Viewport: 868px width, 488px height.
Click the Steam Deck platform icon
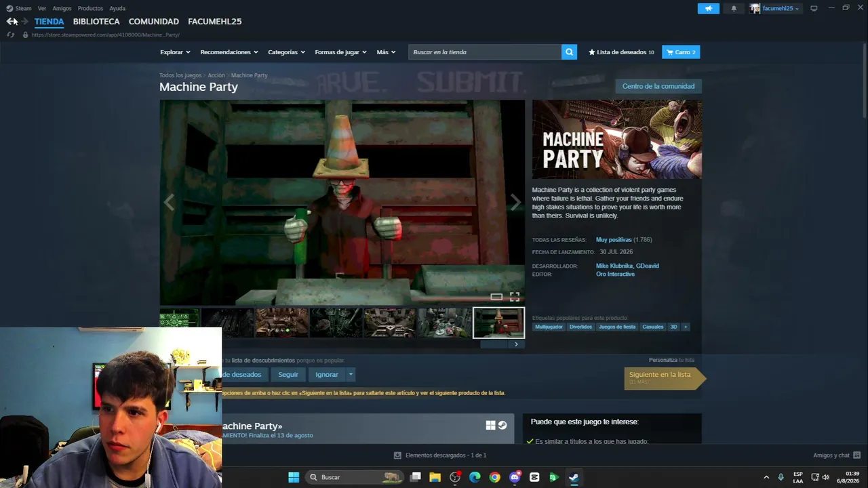tap(502, 426)
